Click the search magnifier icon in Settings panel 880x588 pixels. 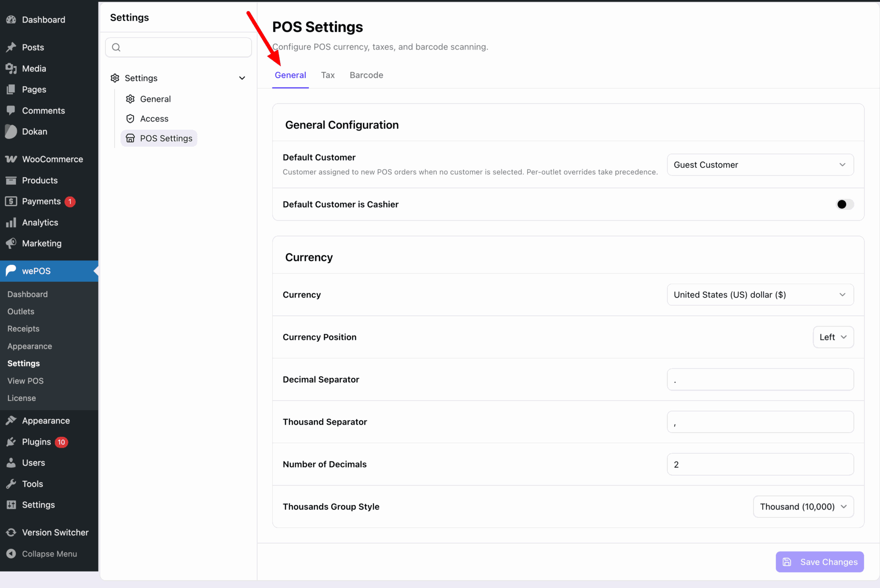click(116, 47)
